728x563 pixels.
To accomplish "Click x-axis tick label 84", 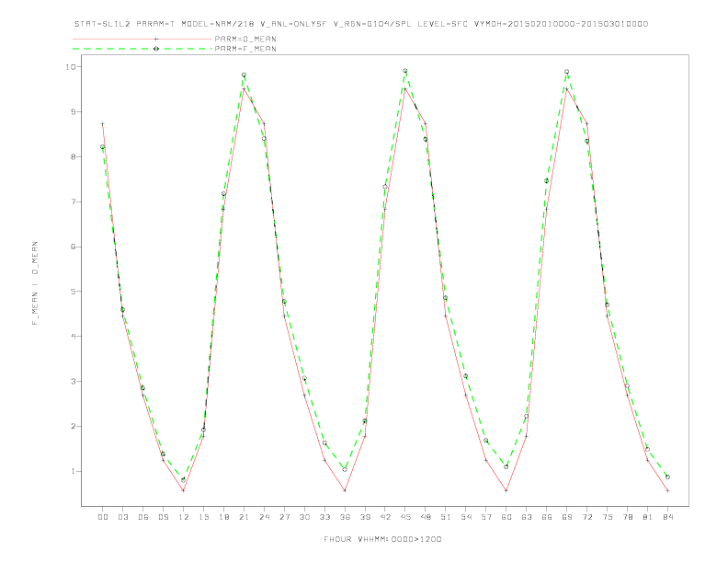I will [667, 517].
